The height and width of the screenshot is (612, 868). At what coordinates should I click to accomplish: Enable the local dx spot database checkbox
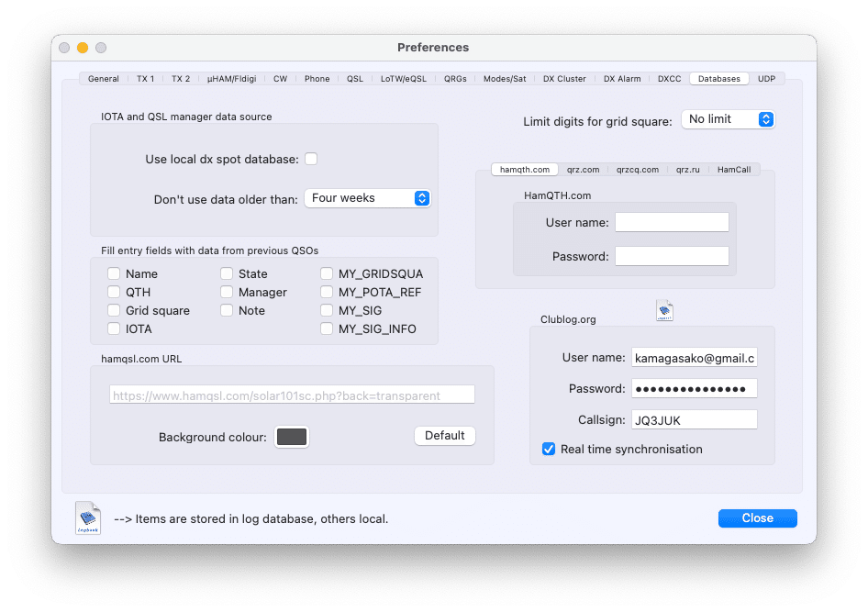(x=311, y=158)
